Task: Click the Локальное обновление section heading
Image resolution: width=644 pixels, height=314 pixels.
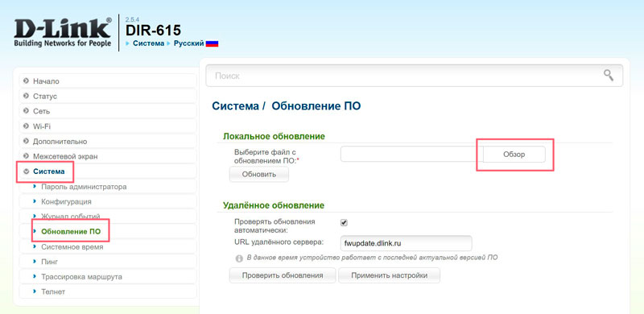Action: pos(274,136)
